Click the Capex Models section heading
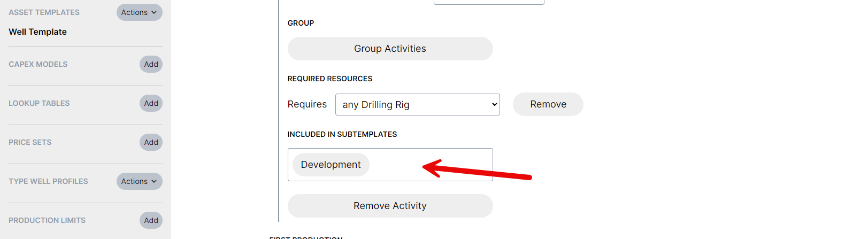This screenshot has width=868, height=239. pyautogui.click(x=38, y=64)
